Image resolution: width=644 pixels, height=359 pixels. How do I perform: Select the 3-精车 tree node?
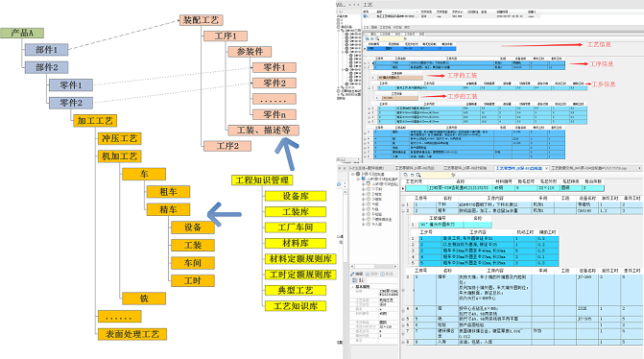pyautogui.click(x=376, y=199)
